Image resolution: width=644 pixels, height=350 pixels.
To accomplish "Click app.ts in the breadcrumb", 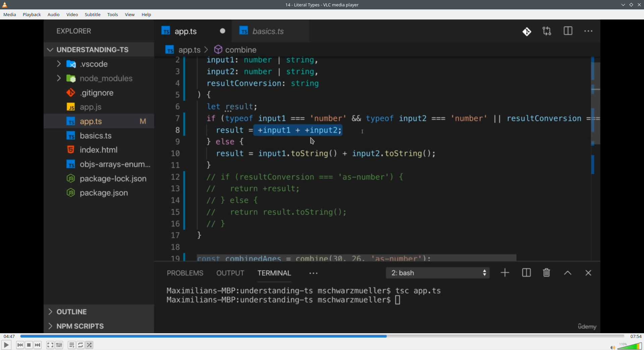I will 183,50.
